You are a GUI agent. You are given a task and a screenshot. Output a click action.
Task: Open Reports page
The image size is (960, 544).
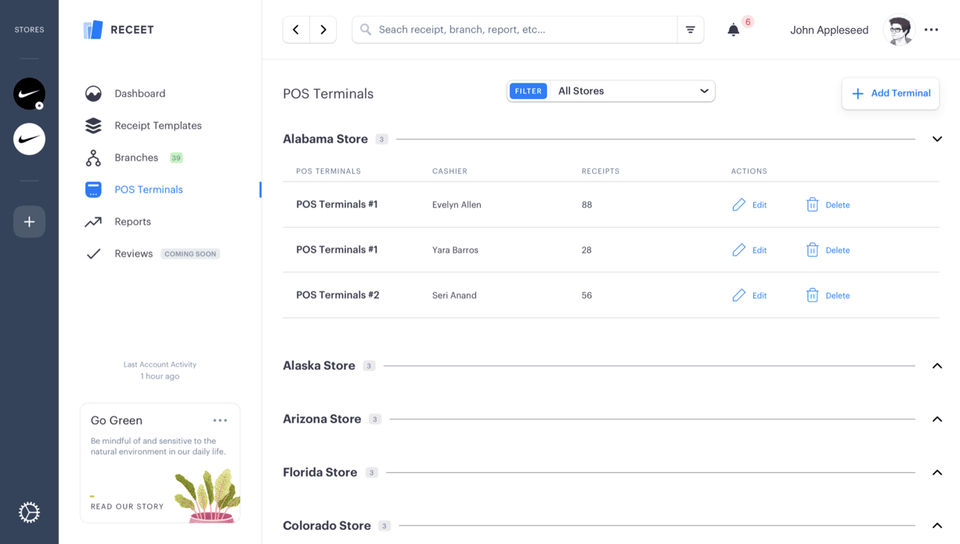132,222
